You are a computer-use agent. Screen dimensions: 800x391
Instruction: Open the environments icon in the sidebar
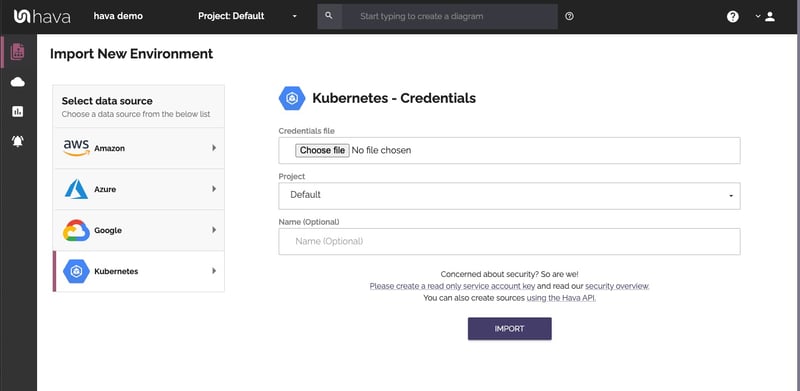click(x=17, y=52)
